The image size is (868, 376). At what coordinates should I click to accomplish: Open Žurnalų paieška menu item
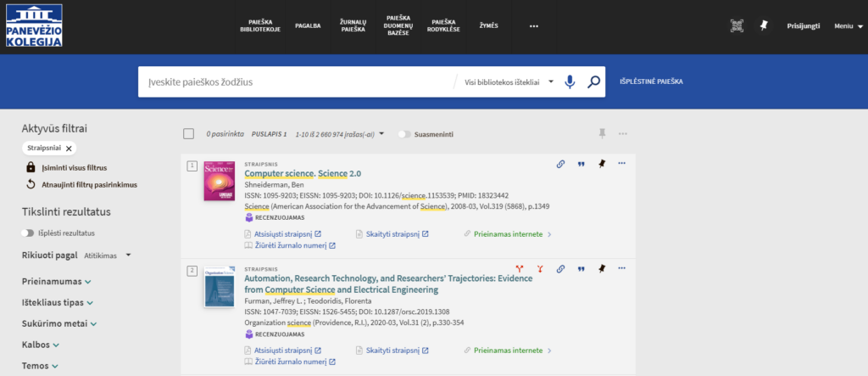point(353,25)
